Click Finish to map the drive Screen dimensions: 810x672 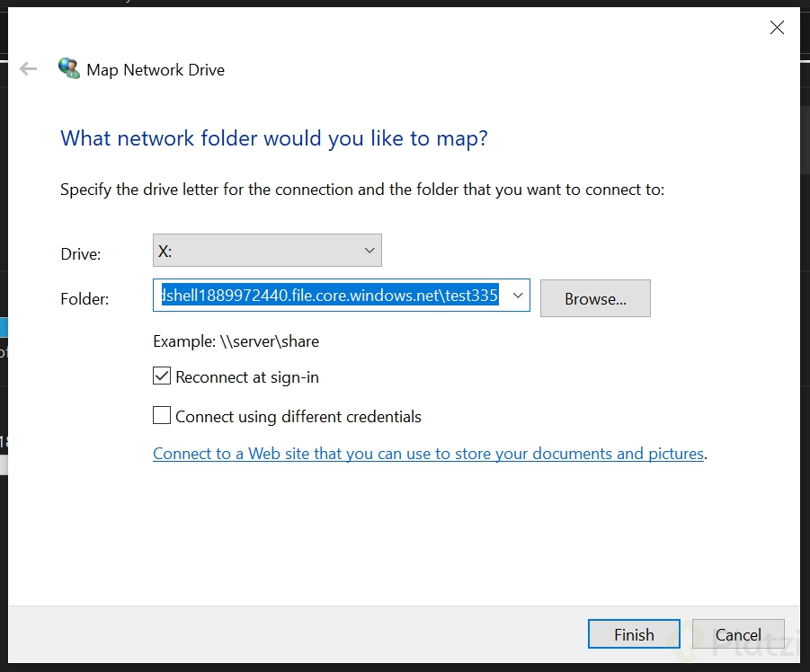coord(634,633)
